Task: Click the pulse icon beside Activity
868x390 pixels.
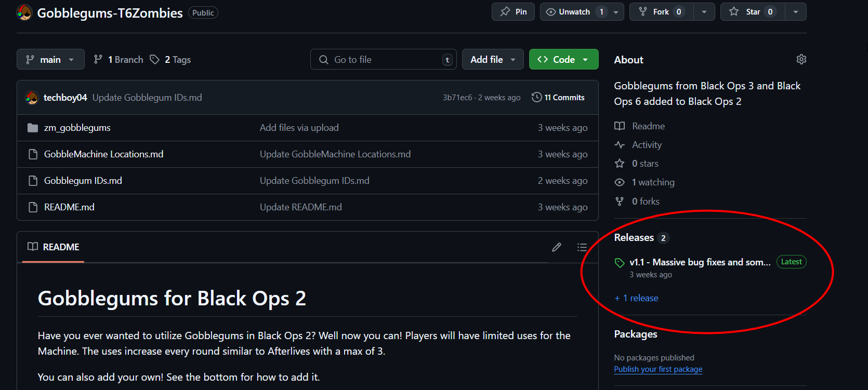Action: tap(620, 145)
